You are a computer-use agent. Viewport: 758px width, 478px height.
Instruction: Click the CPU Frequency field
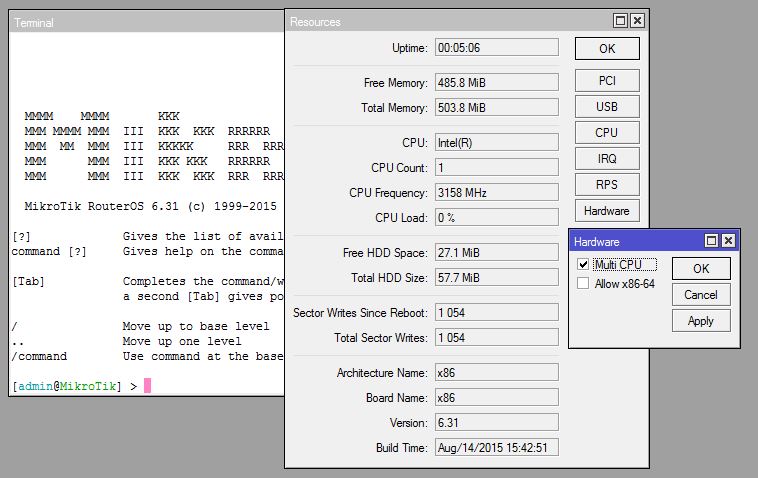click(x=496, y=193)
